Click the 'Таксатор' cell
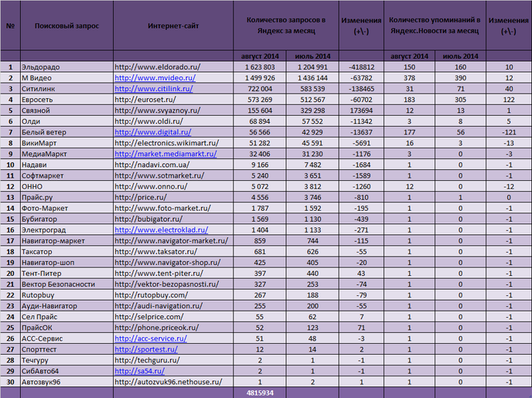 pos(66,251)
